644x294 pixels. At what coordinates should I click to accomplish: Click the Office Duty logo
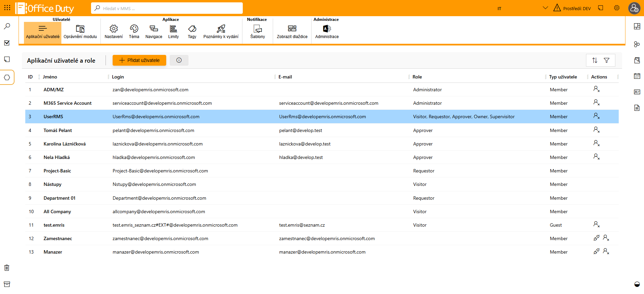pyautogui.click(x=45, y=8)
